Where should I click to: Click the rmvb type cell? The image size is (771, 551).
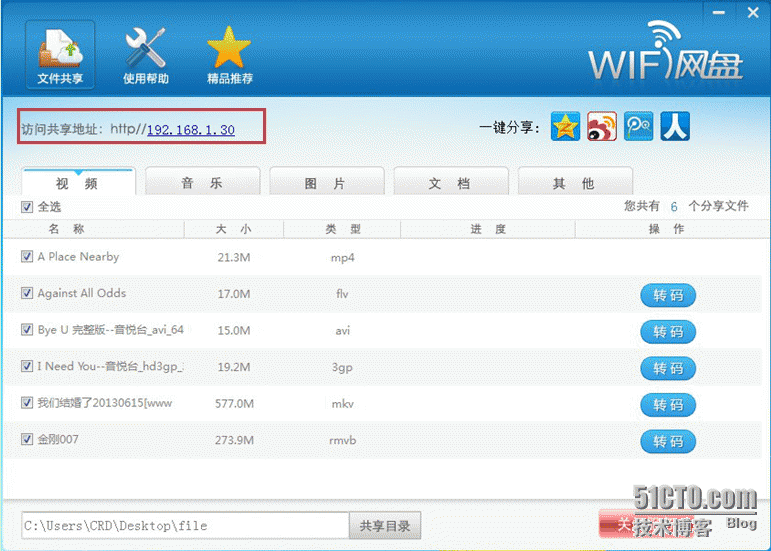point(342,440)
